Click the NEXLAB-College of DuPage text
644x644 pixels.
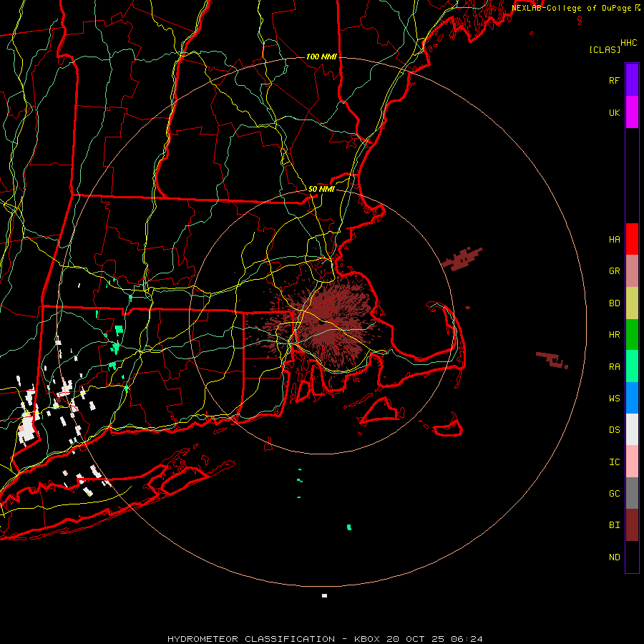coord(572,8)
